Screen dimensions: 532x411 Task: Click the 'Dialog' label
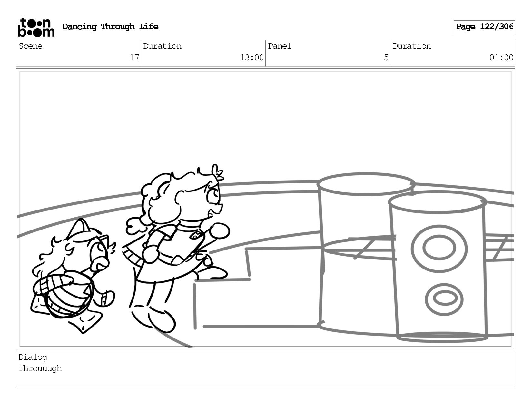coord(33,357)
